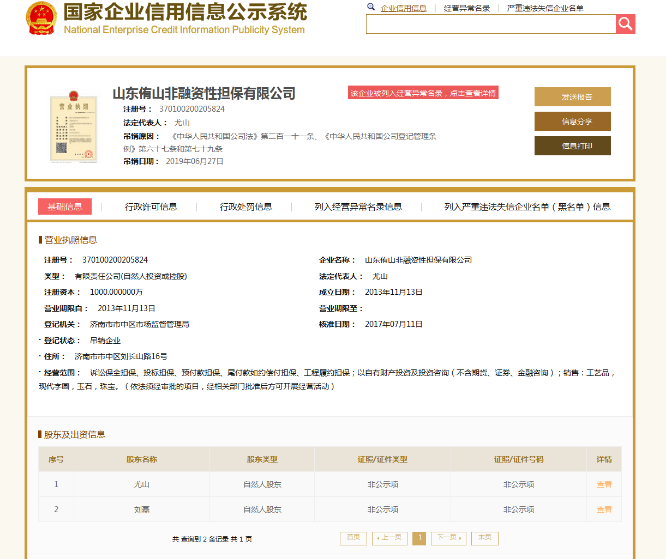This screenshot has height=559, width=666.
Task: Click the 下一页 next page button
Action: (449, 538)
